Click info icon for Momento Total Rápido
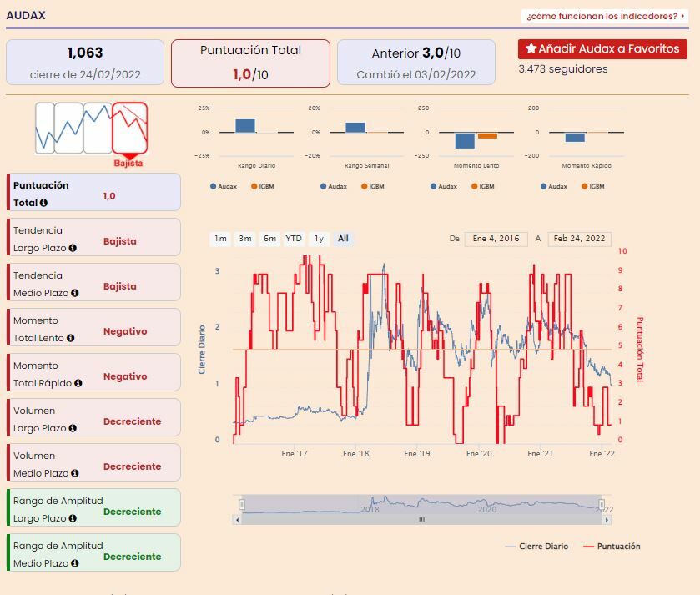Viewport: 700px width, 595px height. point(78,383)
